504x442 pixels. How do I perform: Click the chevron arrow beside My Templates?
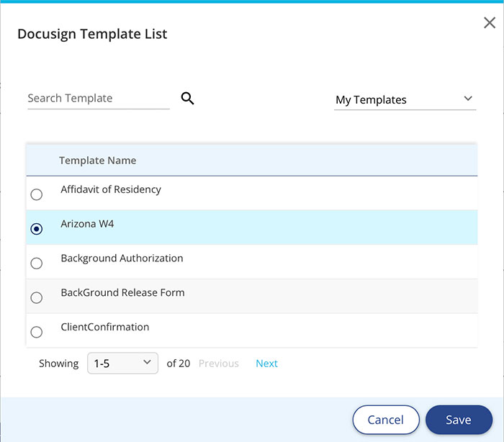[468, 99]
